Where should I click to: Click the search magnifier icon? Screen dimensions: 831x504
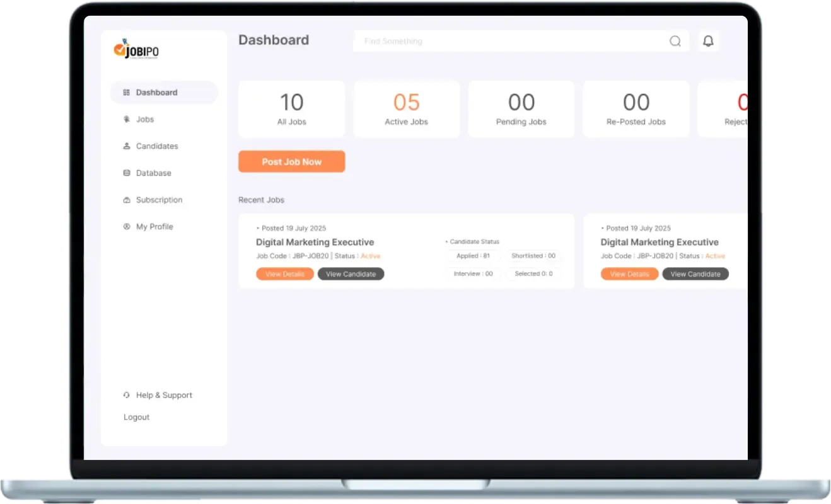(675, 40)
